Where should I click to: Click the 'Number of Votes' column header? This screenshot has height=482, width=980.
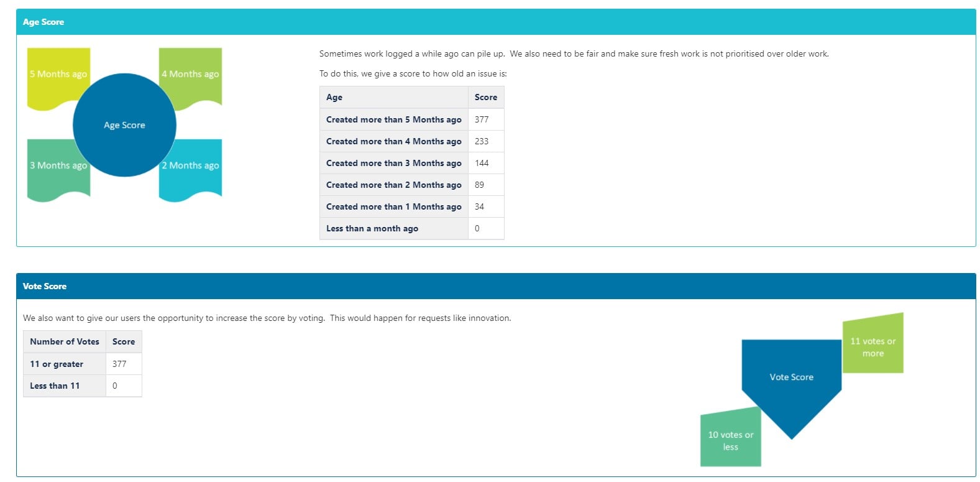pos(65,341)
